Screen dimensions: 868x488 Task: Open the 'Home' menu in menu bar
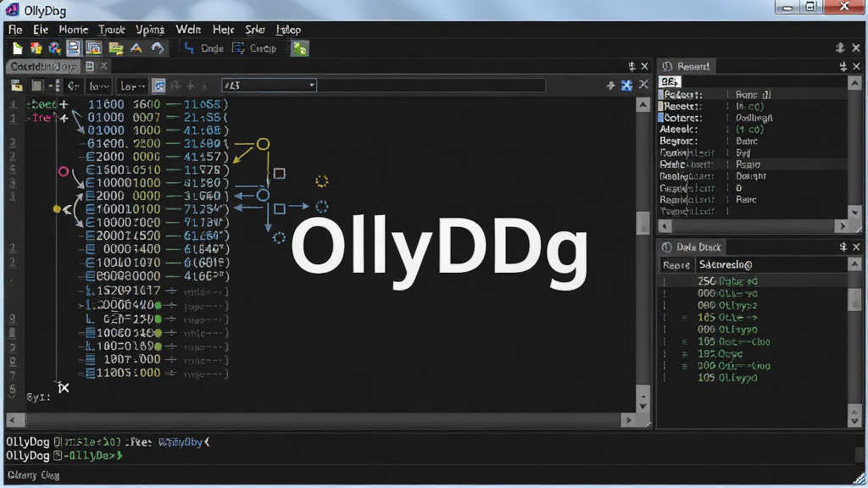[x=73, y=30]
